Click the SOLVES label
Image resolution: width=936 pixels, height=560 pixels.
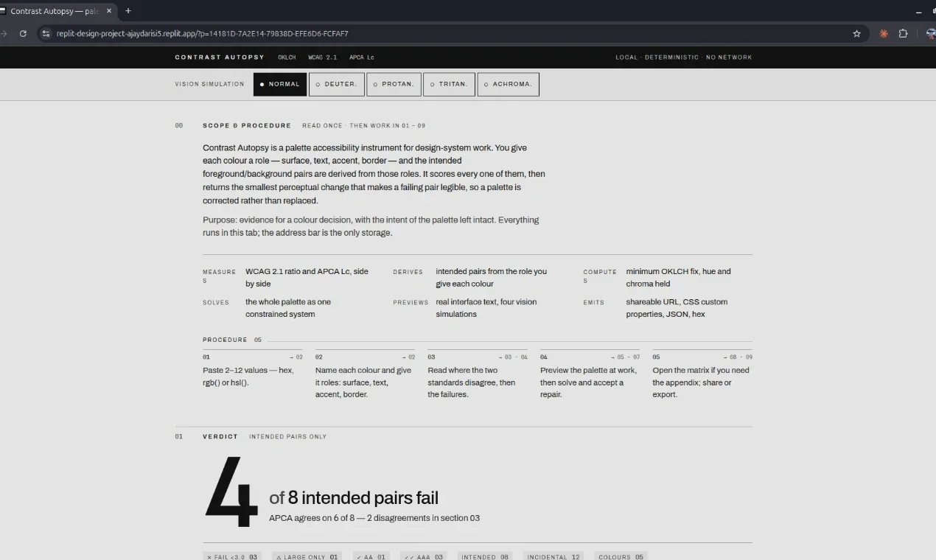point(216,302)
